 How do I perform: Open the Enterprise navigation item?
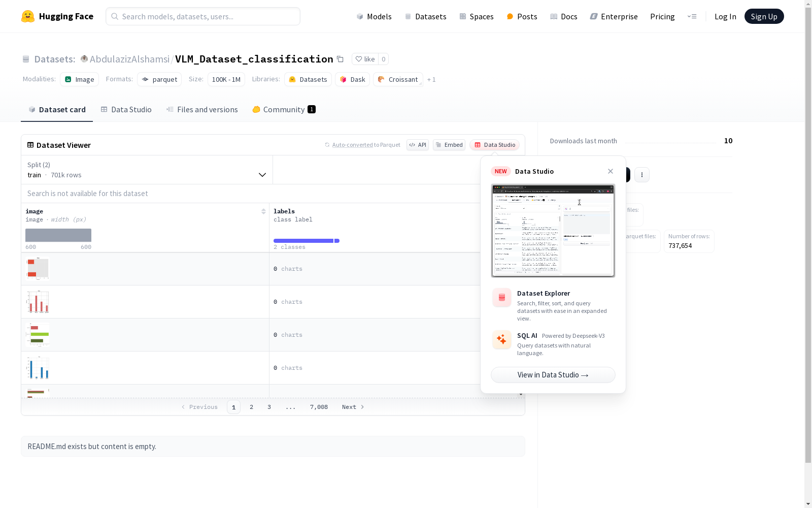click(x=614, y=16)
